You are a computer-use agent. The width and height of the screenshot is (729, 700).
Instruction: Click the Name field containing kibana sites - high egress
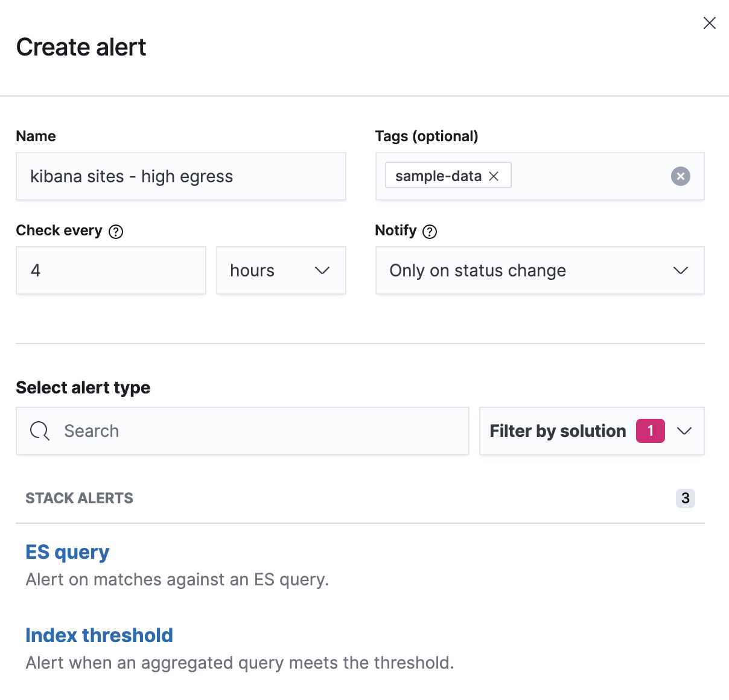click(181, 176)
